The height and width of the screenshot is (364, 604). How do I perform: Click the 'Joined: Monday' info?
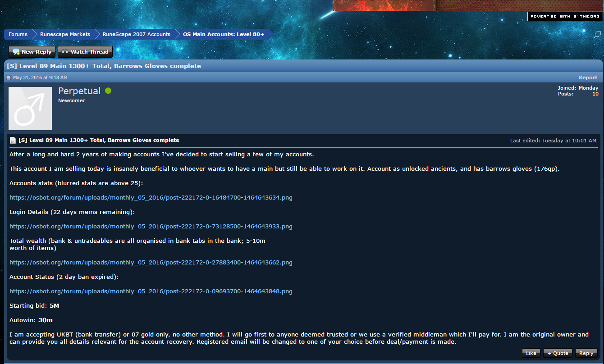578,88
